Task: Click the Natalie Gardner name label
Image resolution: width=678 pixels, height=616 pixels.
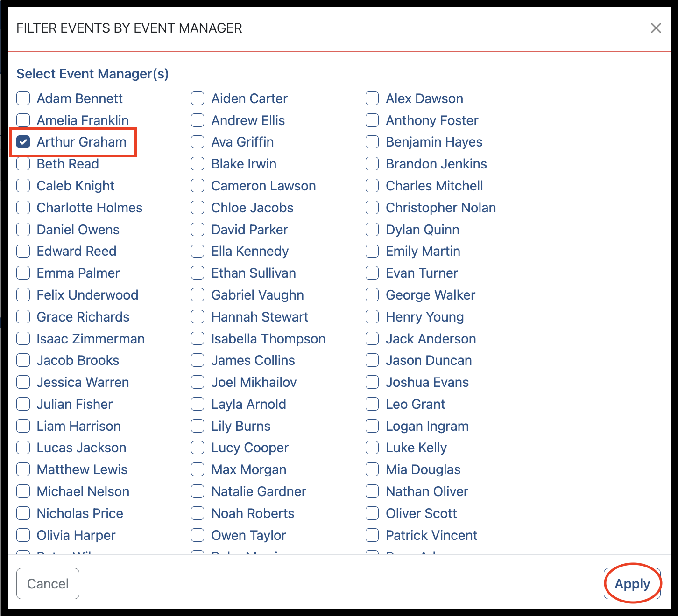Action: coord(259,491)
